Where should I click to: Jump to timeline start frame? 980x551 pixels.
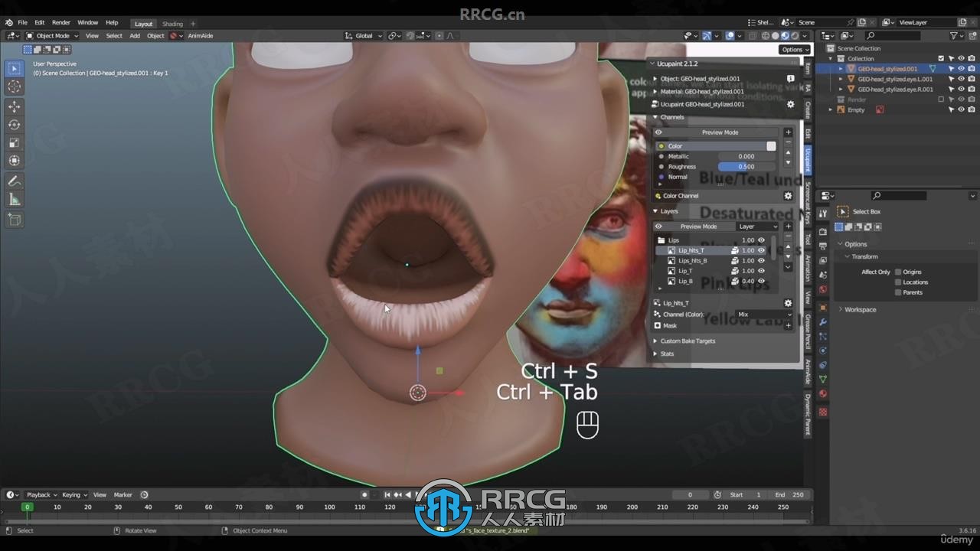(x=387, y=495)
